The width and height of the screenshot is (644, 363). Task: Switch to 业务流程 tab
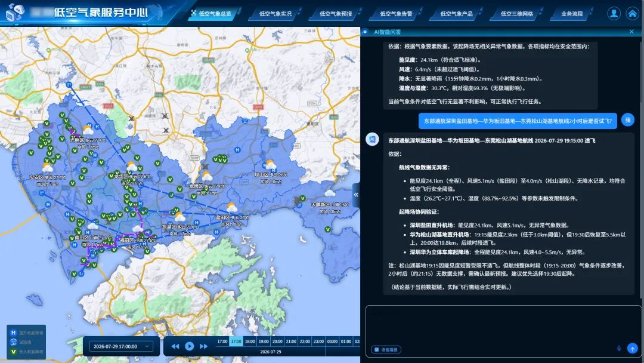(x=572, y=14)
